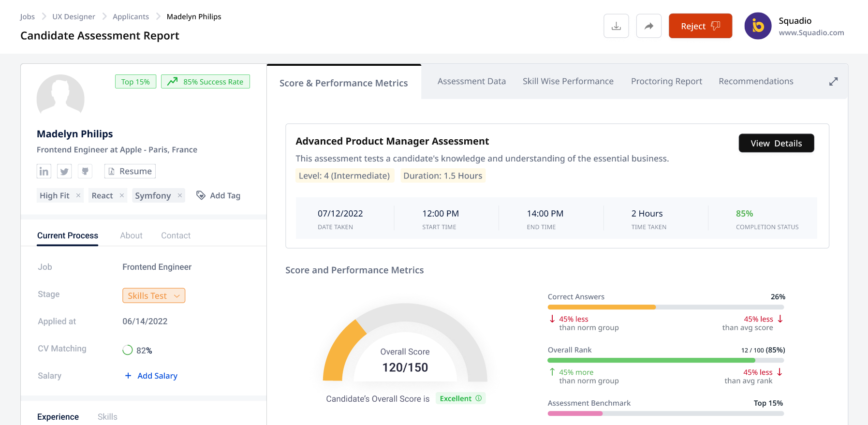Click the share arrow icon

click(x=648, y=26)
